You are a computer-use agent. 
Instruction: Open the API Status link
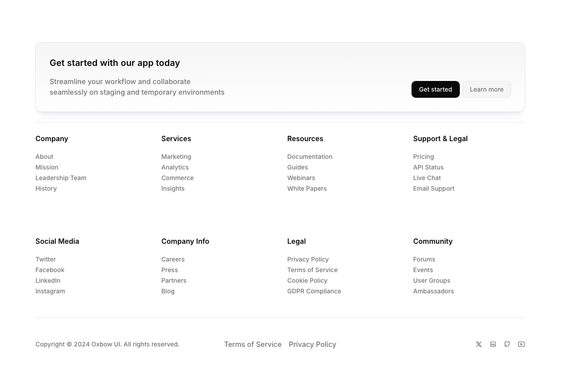point(428,167)
